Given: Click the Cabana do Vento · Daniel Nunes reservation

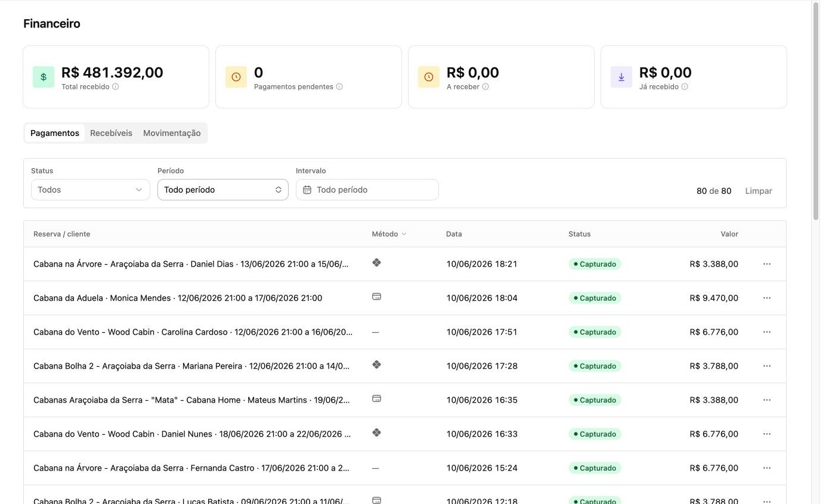Looking at the screenshot, I should coord(192,434).
